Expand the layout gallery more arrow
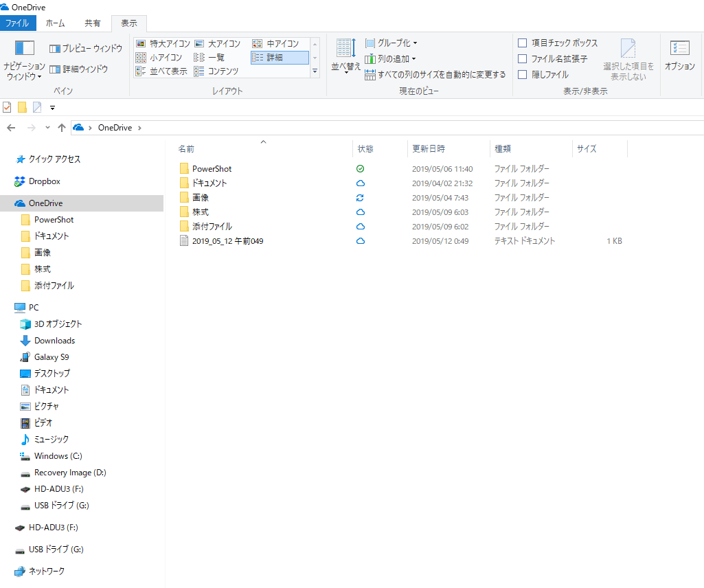Image resolution: width=704 pixels, height=588 pixels. click(x=315, y=71)
